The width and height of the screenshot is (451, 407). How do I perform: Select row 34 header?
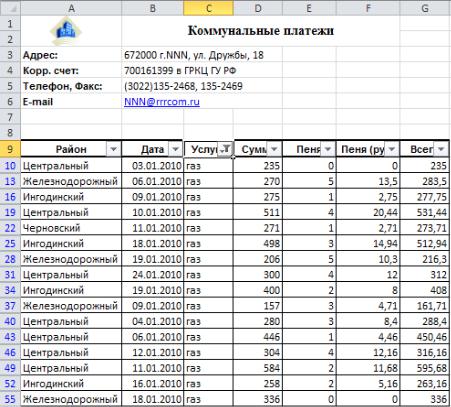pyautogui.click(x=10, y=290)
